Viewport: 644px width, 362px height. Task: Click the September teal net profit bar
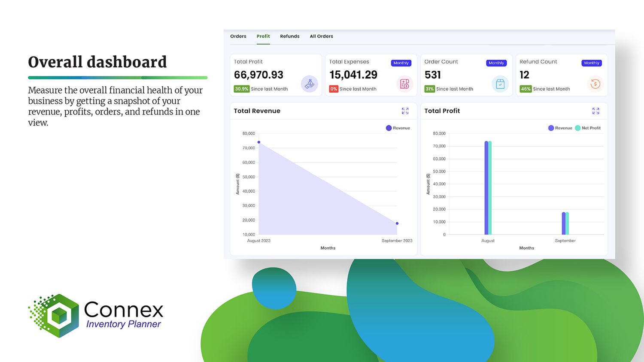coord(567,223)
